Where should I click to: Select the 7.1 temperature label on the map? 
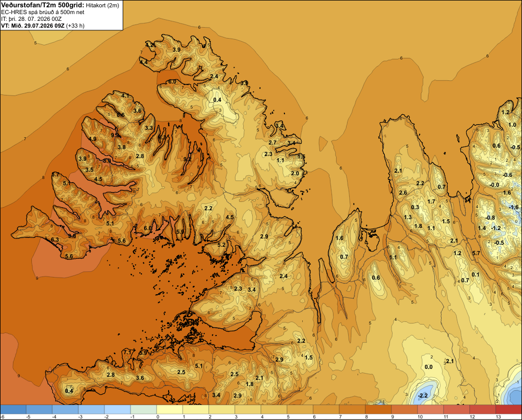[x=127, y=352]
